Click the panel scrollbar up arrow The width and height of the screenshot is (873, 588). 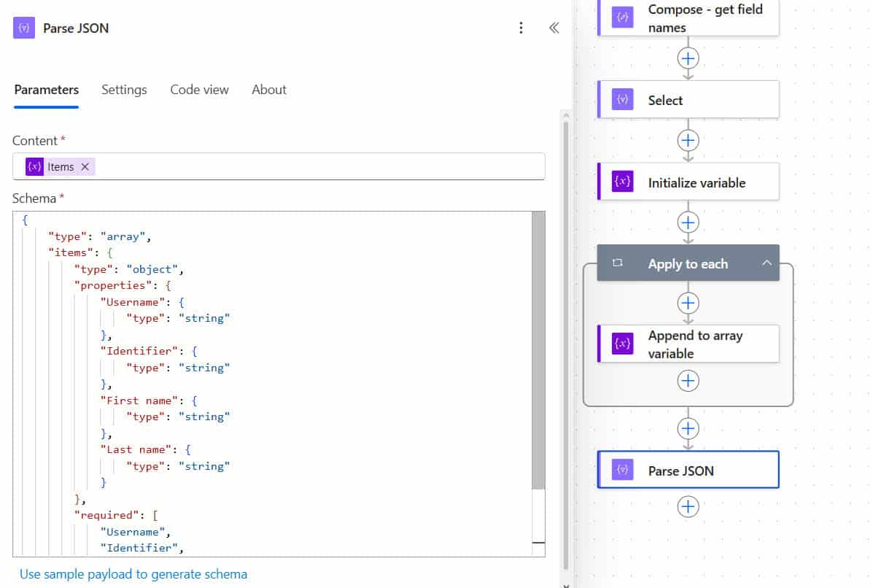click(566, 116)
